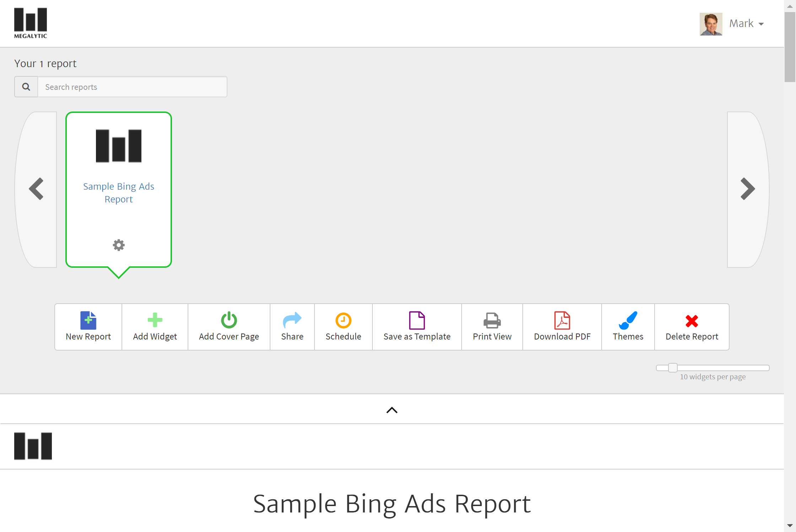This screenshot has width=796, height=532.
Task: Focus the Search reports input field
Action: 132,87
